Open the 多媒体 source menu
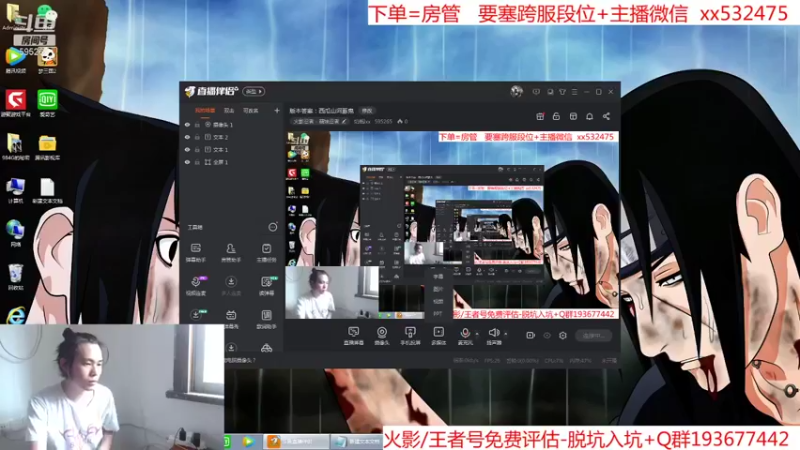The width and height of the screenshot is (800, 450). (x=439, y=336)
